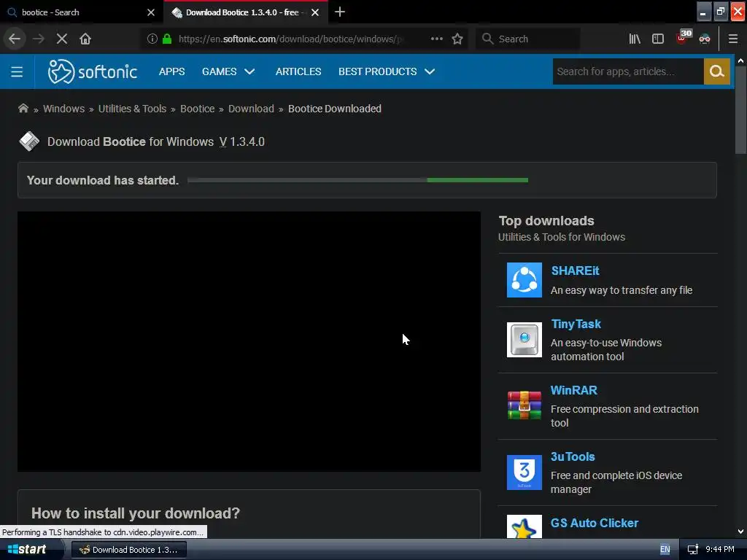Screen dimensions: 747x560
Task: Expand the BEST PRODUCTS dropdown
Action: click(387, 71)
